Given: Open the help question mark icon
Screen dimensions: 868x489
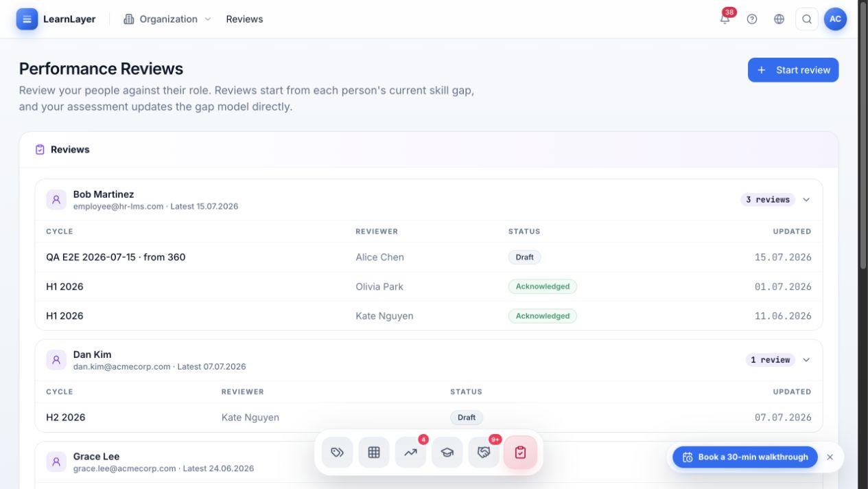Looking at the screenshot, I should [x=752, y=19].
